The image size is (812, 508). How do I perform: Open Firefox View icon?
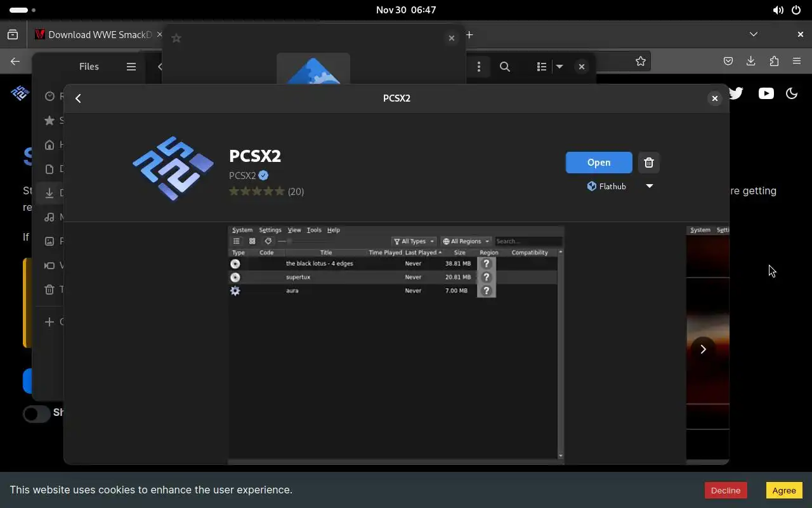[x=13, y=35]
